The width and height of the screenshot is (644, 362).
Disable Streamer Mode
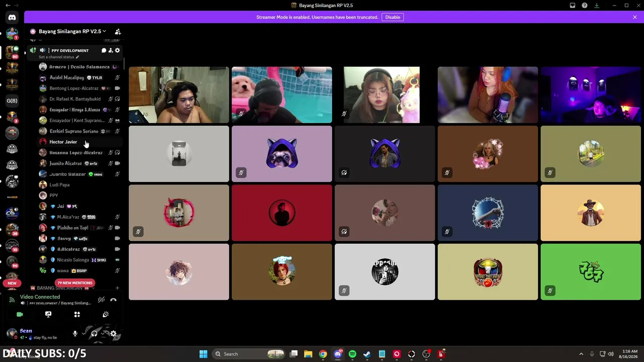392,17
